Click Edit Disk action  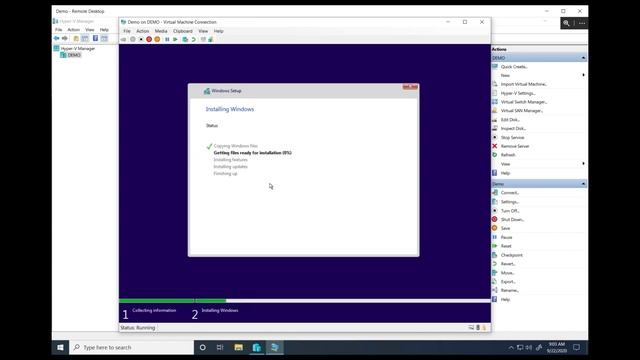pyautogui.click(x=510, y=120)
